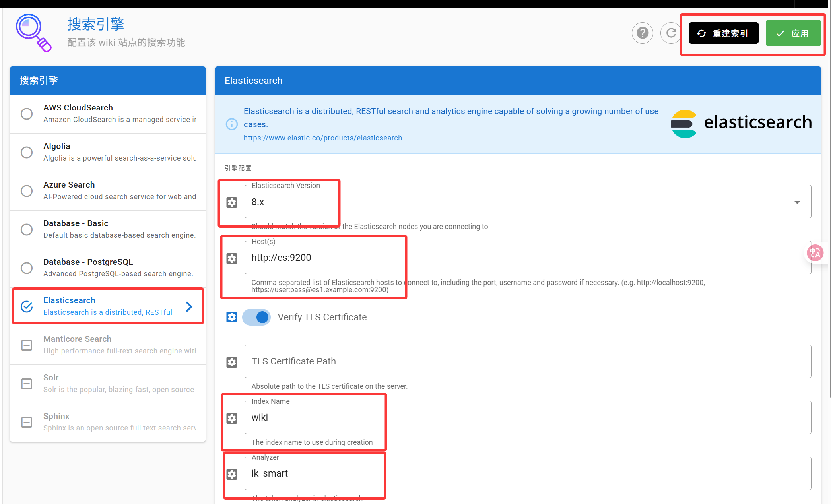Click the checked Elasticsearch engine icon

coord(27,306)
